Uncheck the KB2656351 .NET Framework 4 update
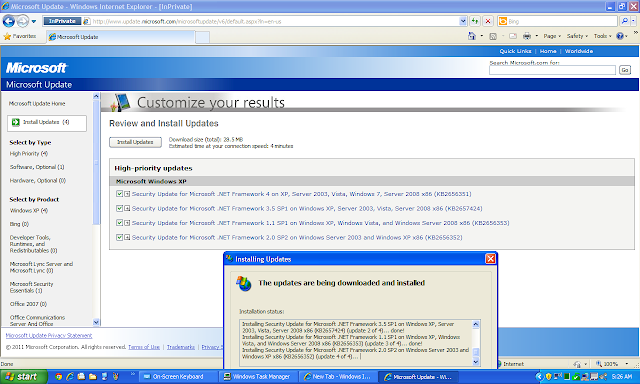640x384 pixels. click(x=119, y=193)
